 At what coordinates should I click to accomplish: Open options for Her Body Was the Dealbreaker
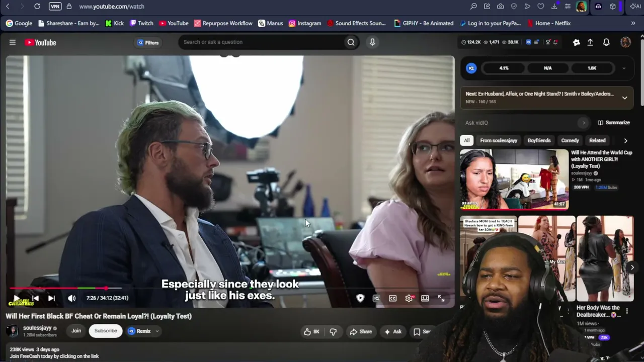pyautogui.click(x=627, y=311)
